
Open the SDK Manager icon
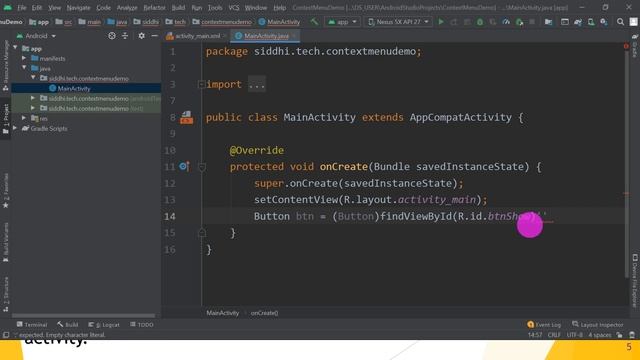tap(604, 22)
